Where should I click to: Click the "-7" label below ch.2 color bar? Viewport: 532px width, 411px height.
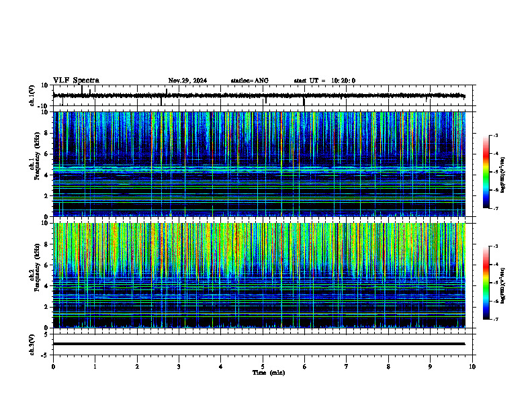495,320
